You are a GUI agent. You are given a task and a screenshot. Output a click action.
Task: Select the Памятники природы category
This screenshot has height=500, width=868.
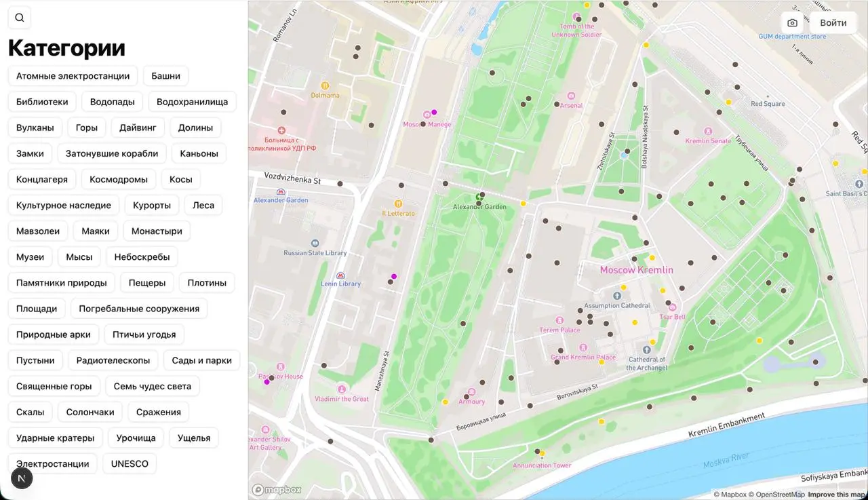[62, 283]
